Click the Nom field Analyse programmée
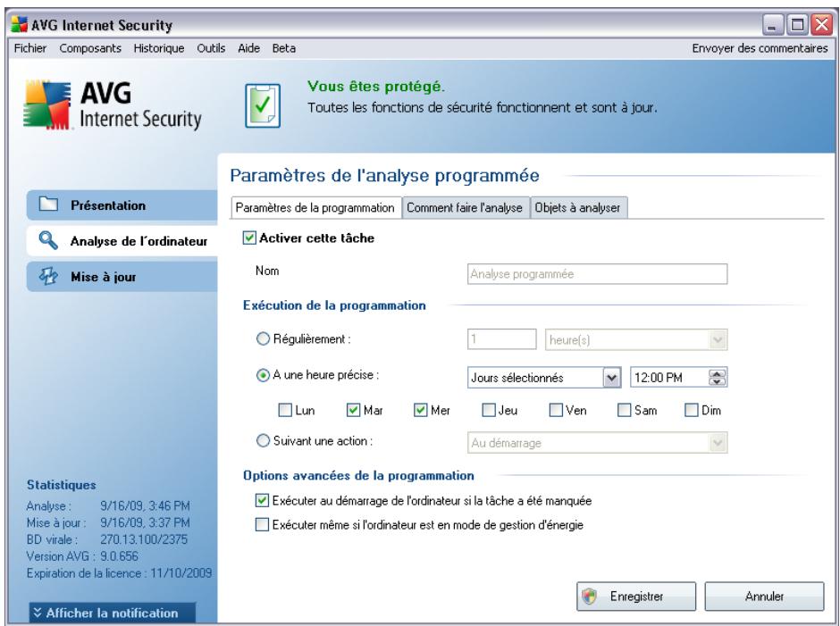Screen dimensions: 840x626 pos(597,273)
